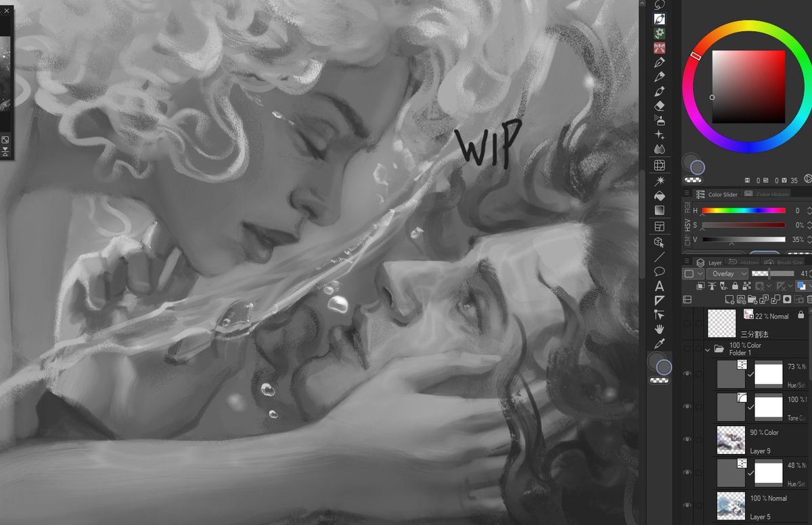Select the sub color circle under color wheel
Screen dimensions: 812x525
[x=698, y=167]
